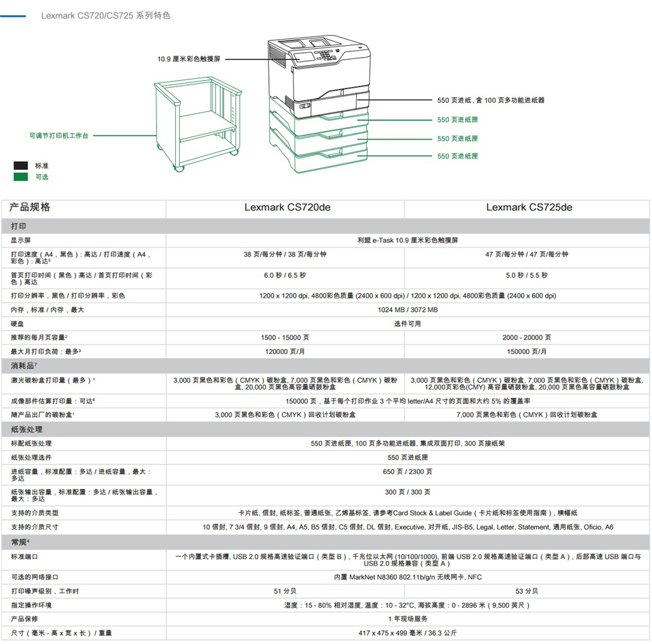
Task: Click the Lexmark CS720/CS725 系列特色 heading
Action: 106,15
